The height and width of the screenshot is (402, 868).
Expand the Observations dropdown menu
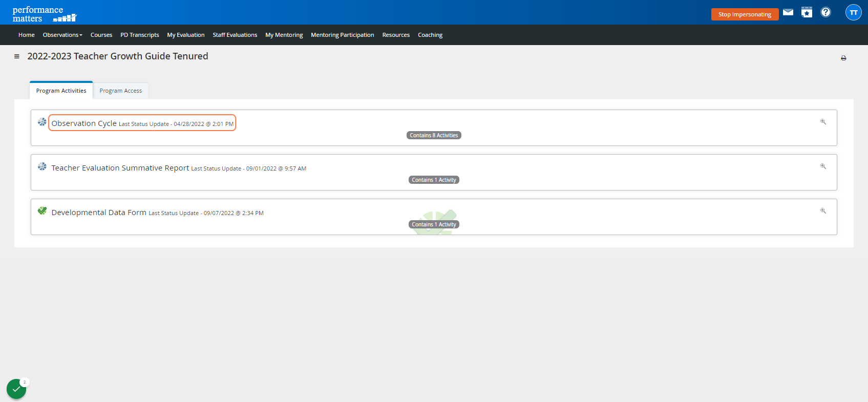(62, 35)
